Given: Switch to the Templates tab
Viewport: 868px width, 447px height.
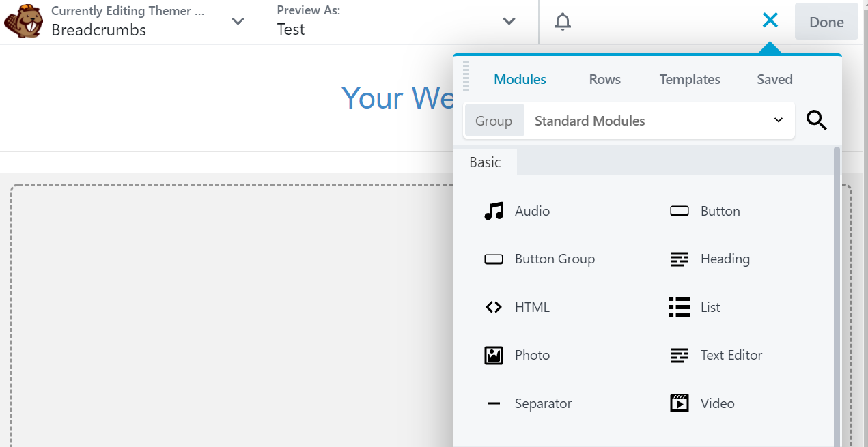Looking at the screenshot, I should point(690,79).
